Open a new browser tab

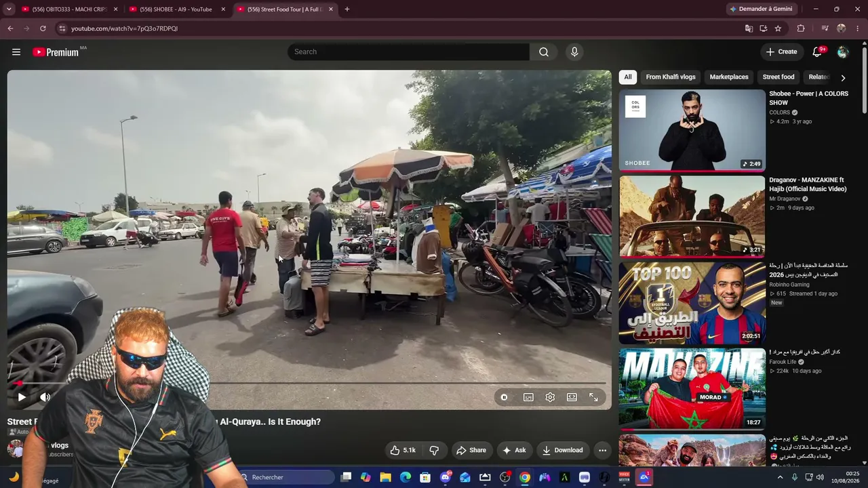click(347, 9)
